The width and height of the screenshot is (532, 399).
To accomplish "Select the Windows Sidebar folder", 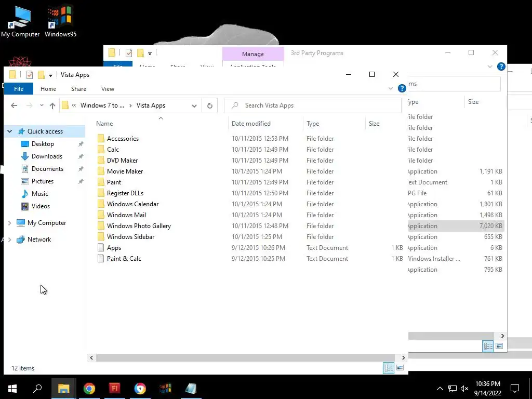I will tap(130, 237).
